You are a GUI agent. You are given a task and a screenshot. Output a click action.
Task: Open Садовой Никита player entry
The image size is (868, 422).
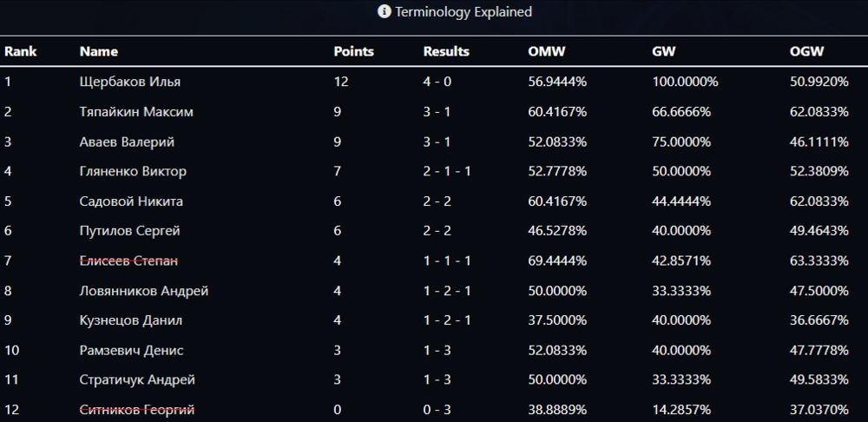click(x=131, y=201)
